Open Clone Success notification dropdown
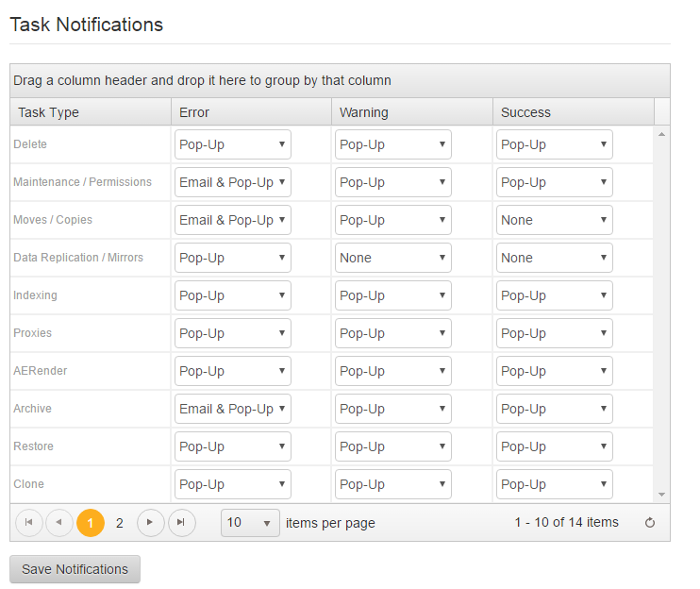Viewport: 700px width, 589px height. coord(554,484)
